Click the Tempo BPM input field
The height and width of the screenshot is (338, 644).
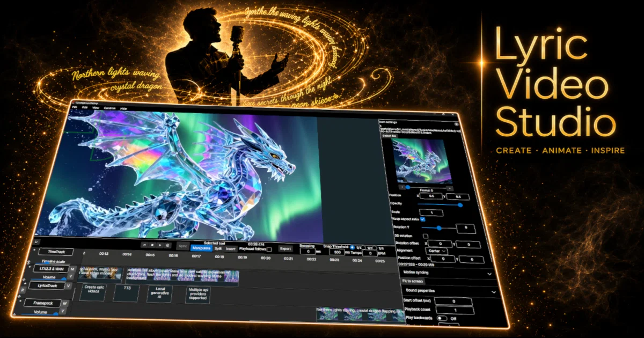[x=370, y=253]
